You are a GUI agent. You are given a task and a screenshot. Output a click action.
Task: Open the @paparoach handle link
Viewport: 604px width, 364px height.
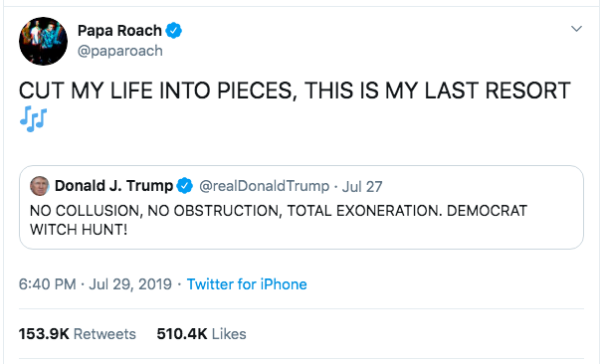[x=120, y=51]
